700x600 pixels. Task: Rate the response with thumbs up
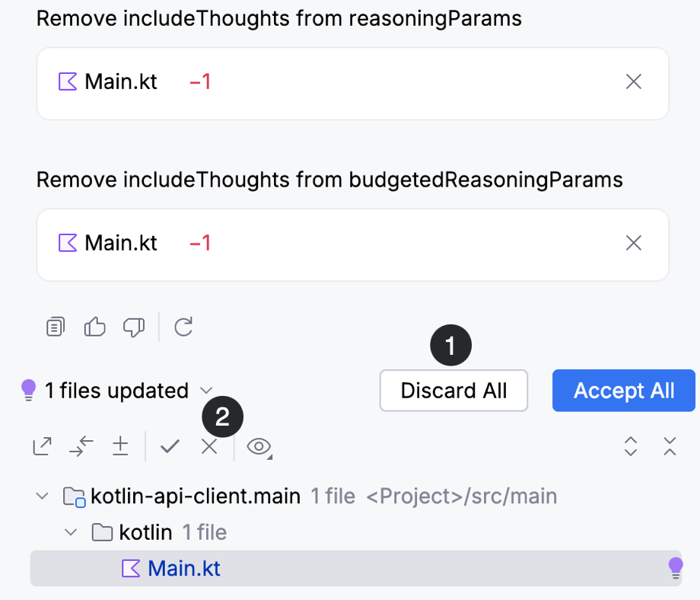coord(94,327)
